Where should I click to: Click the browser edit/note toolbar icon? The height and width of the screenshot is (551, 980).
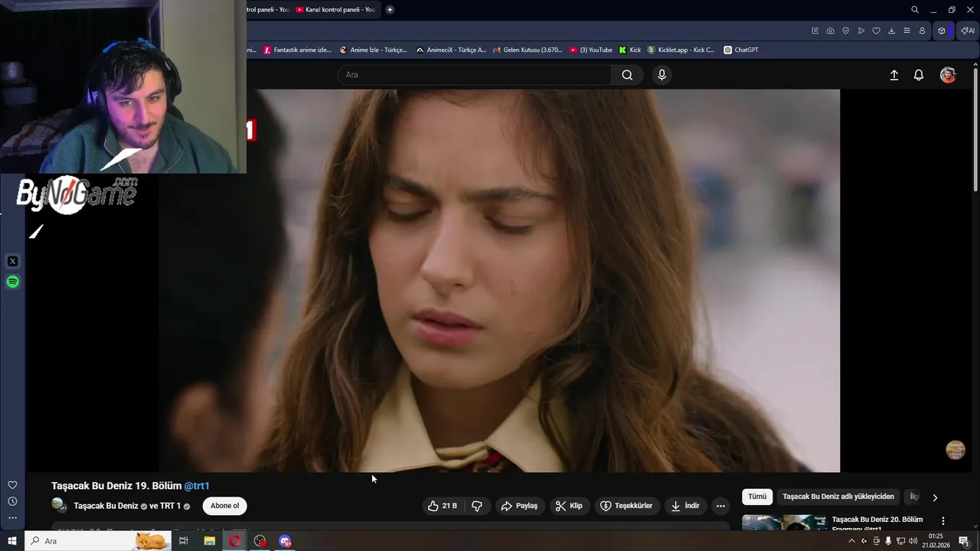[x=815, y=31]
